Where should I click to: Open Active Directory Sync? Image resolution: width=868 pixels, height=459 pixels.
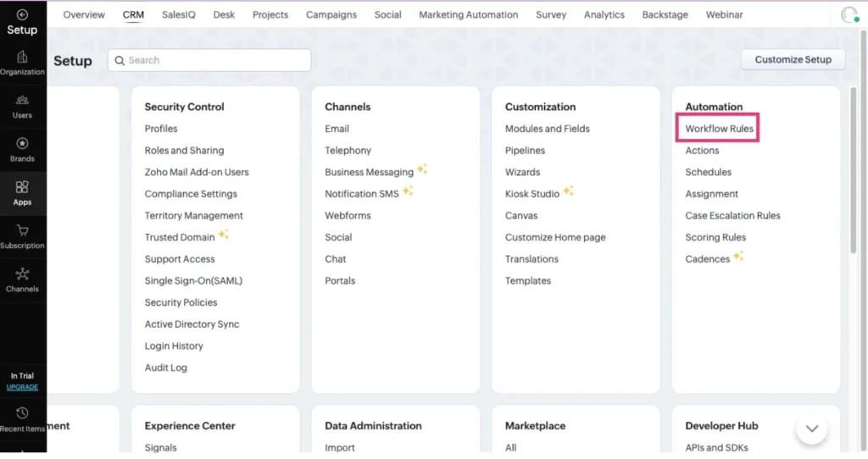[x=192, y=324]
